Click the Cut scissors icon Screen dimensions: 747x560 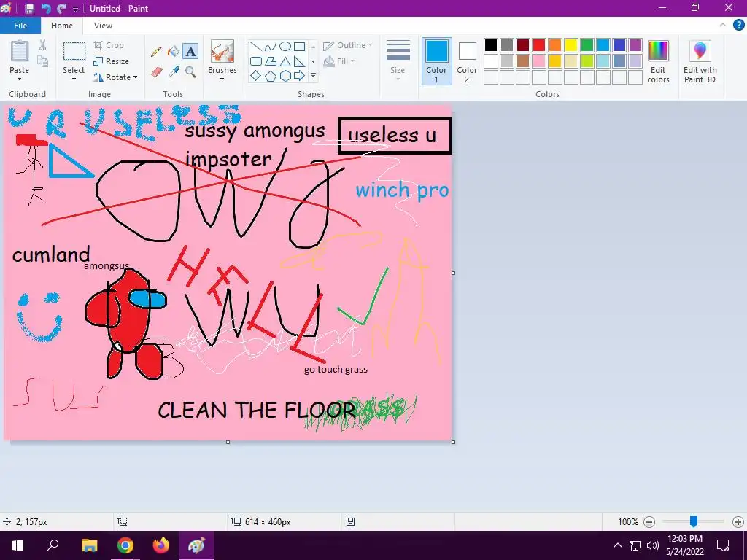coord(43,45)
